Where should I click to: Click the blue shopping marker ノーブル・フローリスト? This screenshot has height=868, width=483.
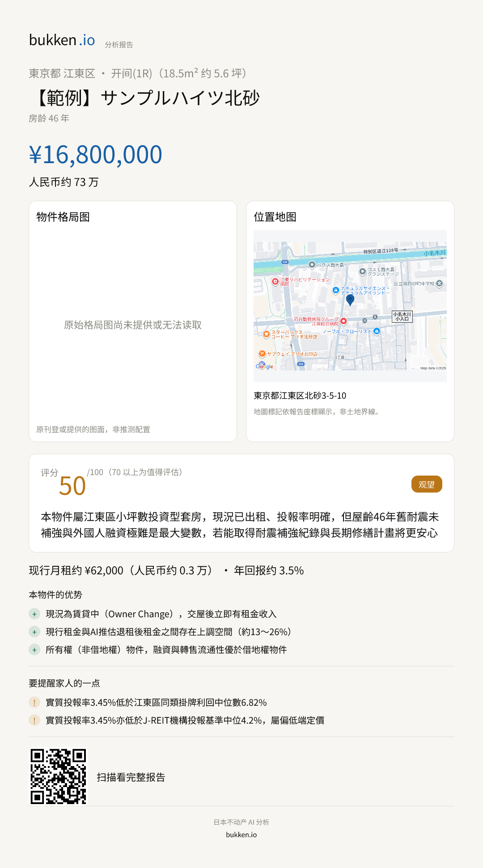tap(377, 331)
